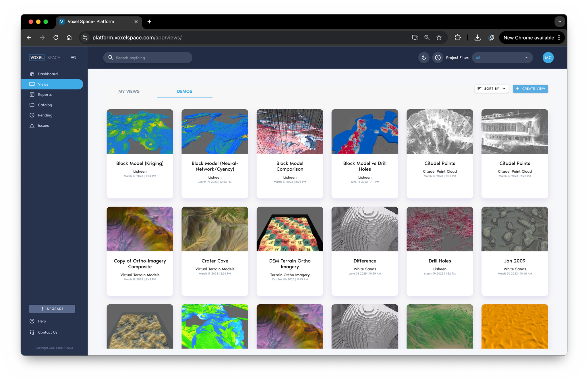This screenshot has height=383, width=588.
Task: Click the history clock icon in header
Action: click(438, 58)
